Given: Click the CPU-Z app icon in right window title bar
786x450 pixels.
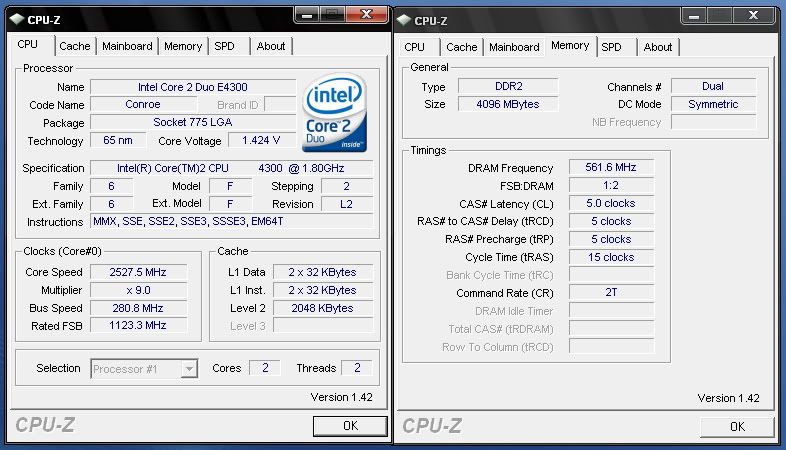Looking at the screenshot, I should point(404,21).
